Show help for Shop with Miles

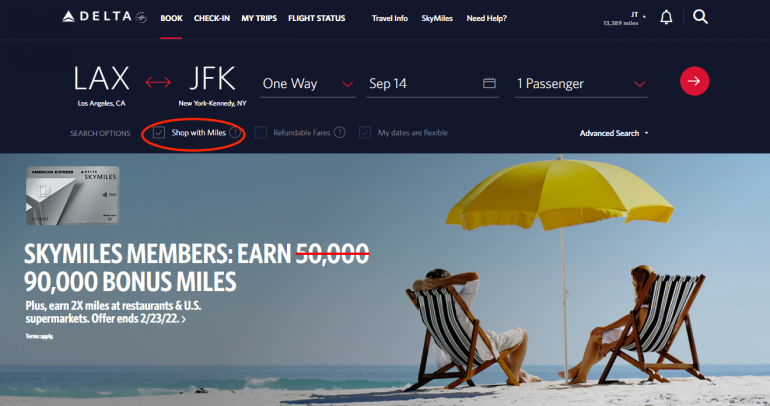[235, 133]
